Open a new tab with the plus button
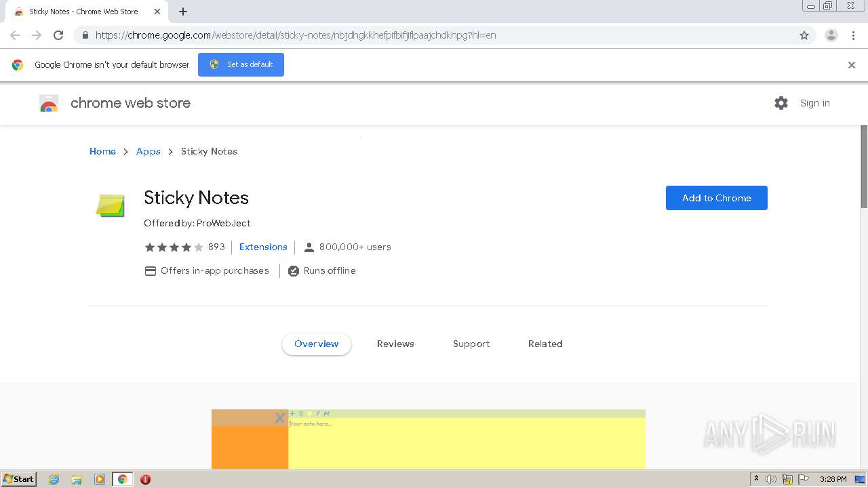Viewport: 868px width, 488px height. 183,12
